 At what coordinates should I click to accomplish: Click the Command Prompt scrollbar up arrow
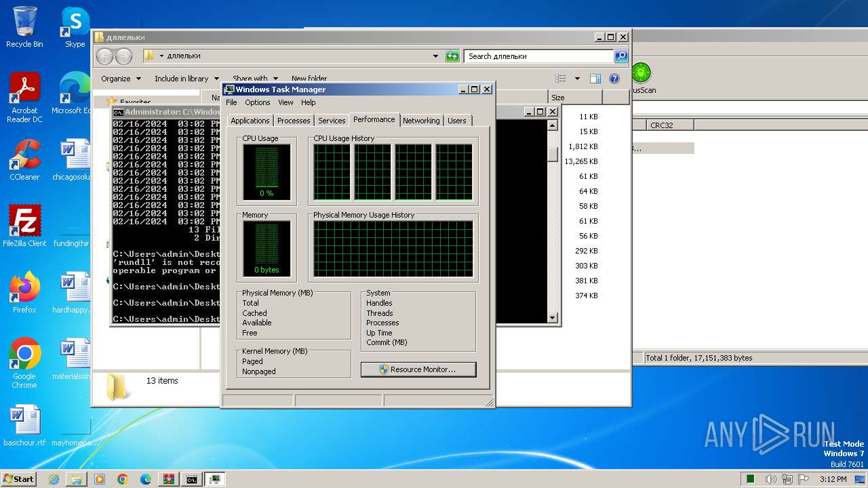552,125
